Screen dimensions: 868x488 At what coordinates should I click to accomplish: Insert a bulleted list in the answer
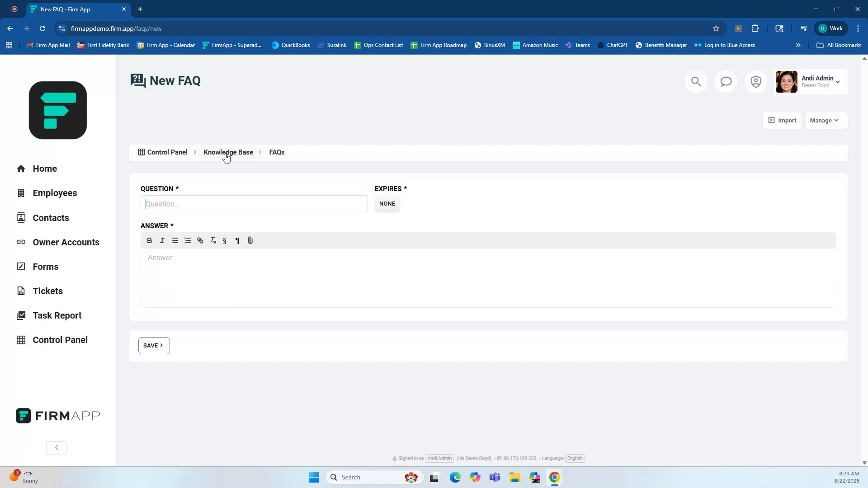pos(175,240)
